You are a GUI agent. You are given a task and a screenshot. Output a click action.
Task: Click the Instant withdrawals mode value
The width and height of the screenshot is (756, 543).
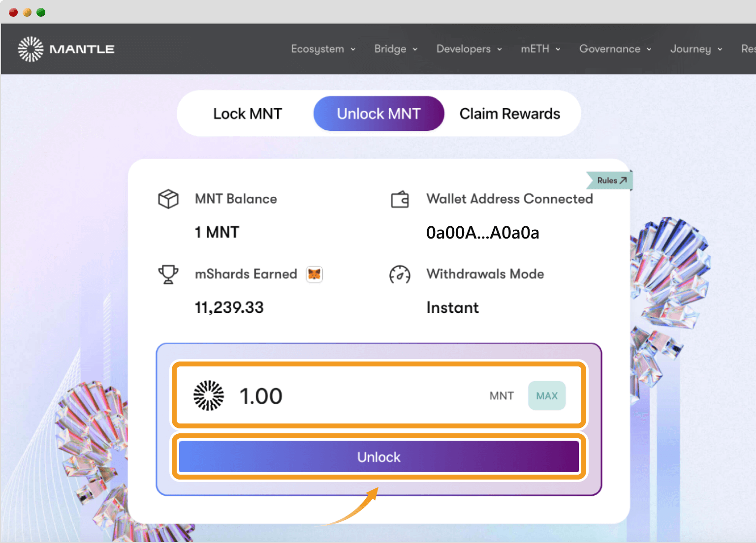(x=452, y=307)
